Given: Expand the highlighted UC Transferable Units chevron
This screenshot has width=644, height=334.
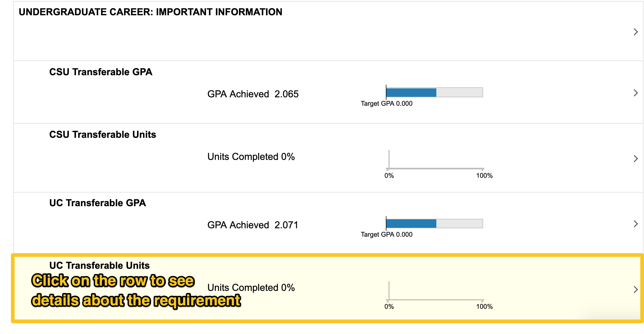Looking at the screenshot, I should click(x=636, y=290).
